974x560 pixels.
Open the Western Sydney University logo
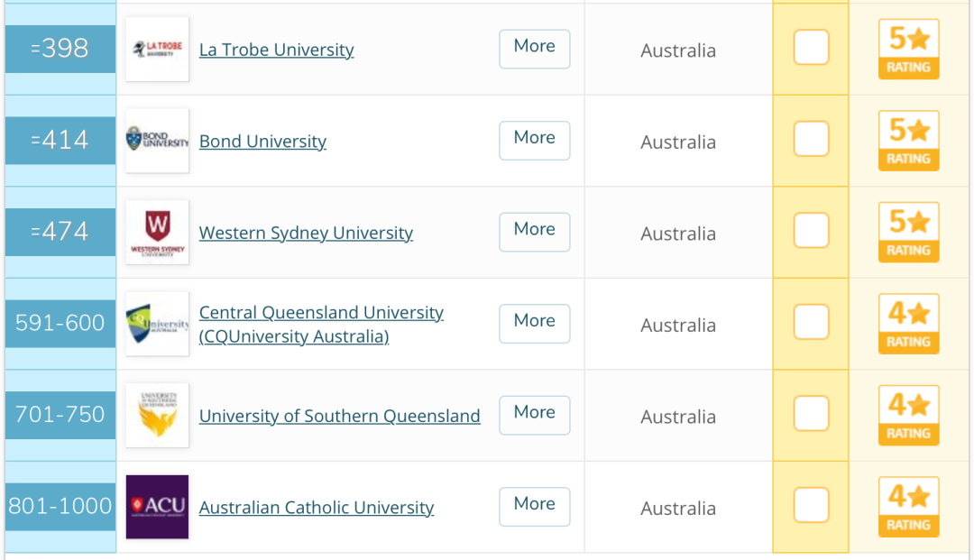tap(157, 232)
